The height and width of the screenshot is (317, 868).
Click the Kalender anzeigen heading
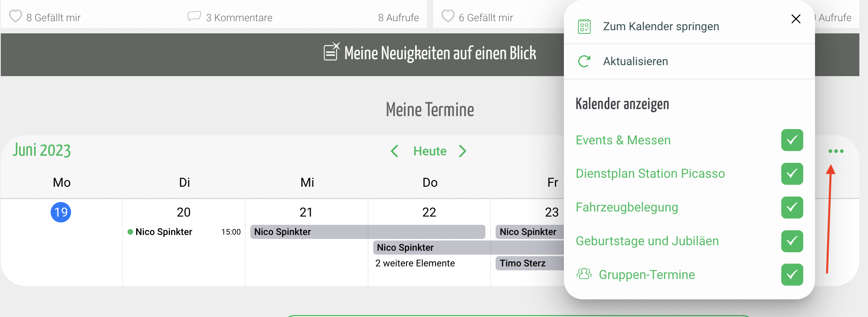(x=622, y=104)
